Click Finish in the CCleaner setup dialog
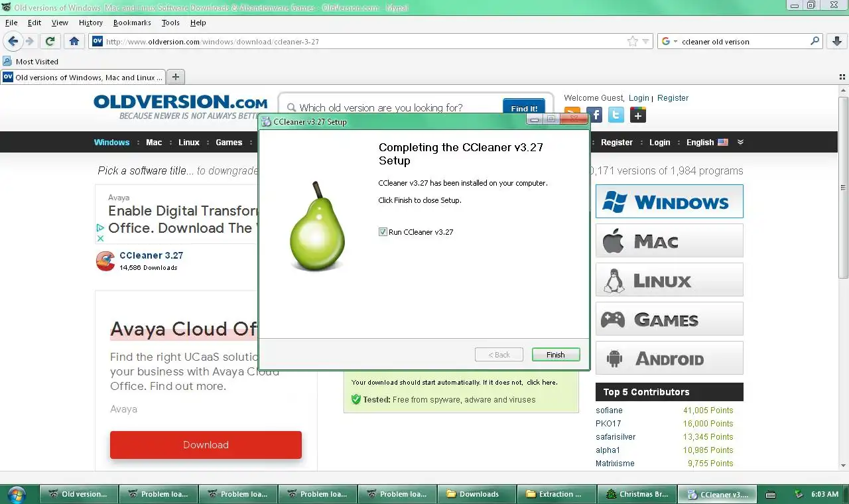Viewport: 849px width, 504px height. point(556,355)
